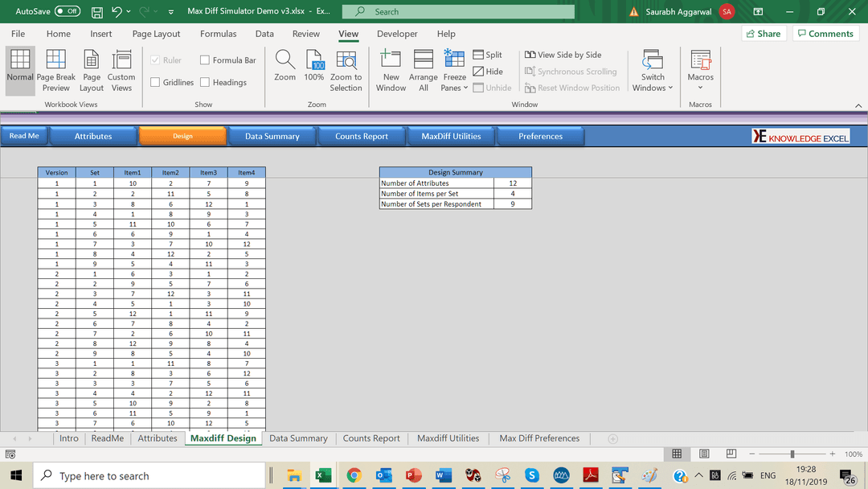This screenshot has width=868, height=489.
Task: Toggle the Gridlines checkbox
Action: (x=155, y=82)
